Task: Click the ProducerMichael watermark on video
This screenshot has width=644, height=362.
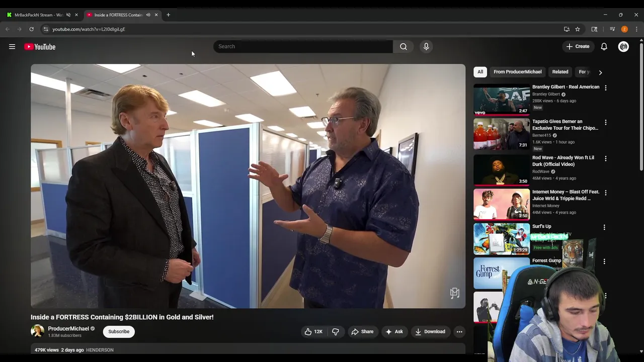Action: tap(455, 293)
